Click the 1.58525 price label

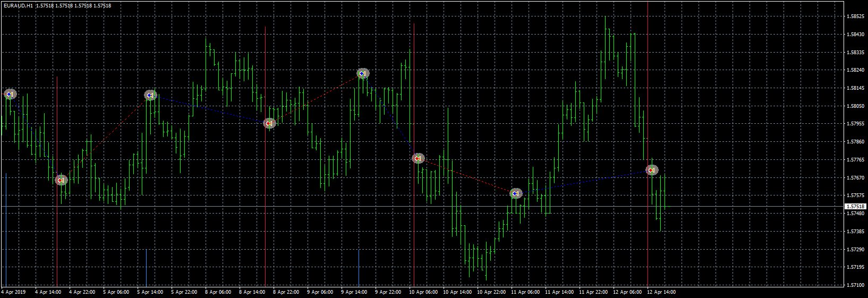point(855,16)
